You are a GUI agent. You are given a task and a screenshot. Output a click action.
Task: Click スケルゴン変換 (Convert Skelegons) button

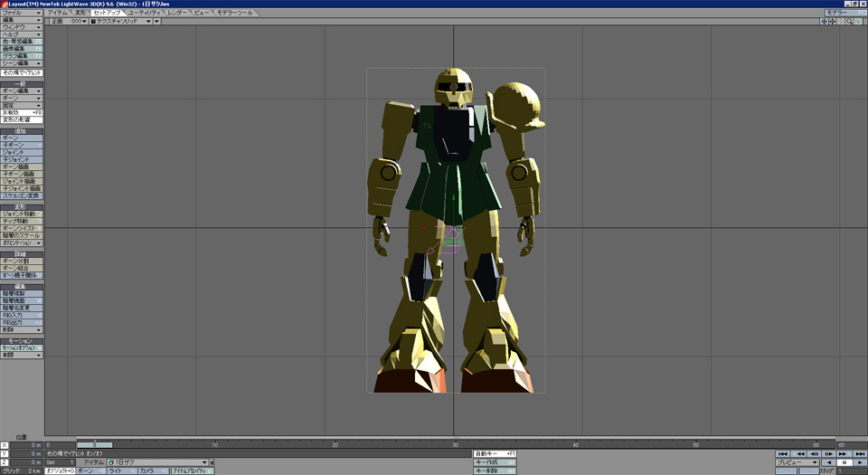click(22, 196)
